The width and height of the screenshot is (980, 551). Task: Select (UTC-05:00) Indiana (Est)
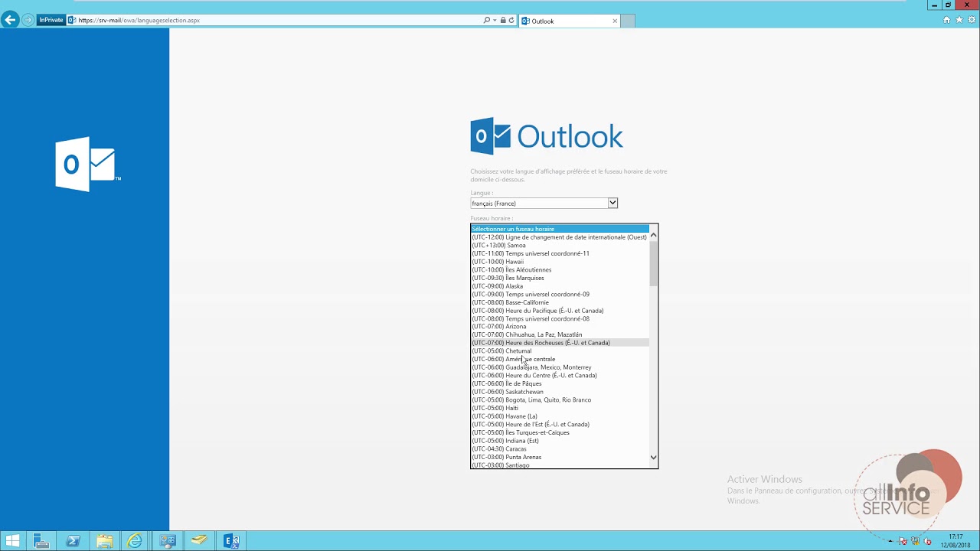coord(559,441)
